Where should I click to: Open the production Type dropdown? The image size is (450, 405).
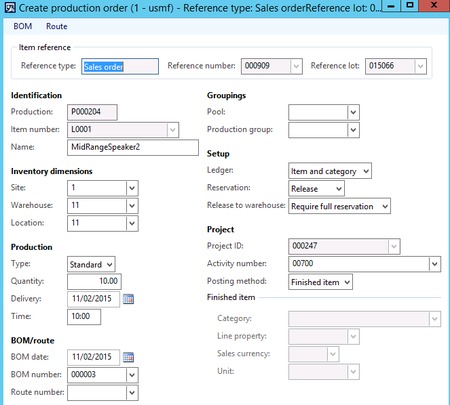coord(91,264)
